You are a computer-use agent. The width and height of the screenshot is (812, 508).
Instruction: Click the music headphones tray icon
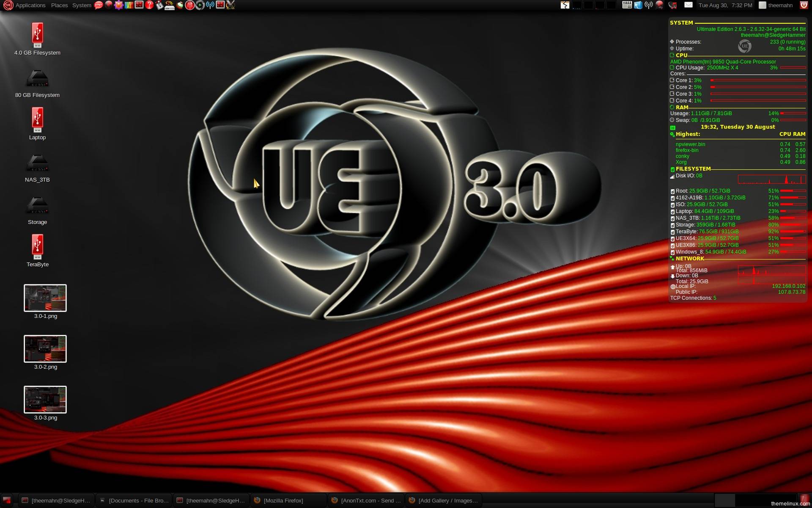672,5
